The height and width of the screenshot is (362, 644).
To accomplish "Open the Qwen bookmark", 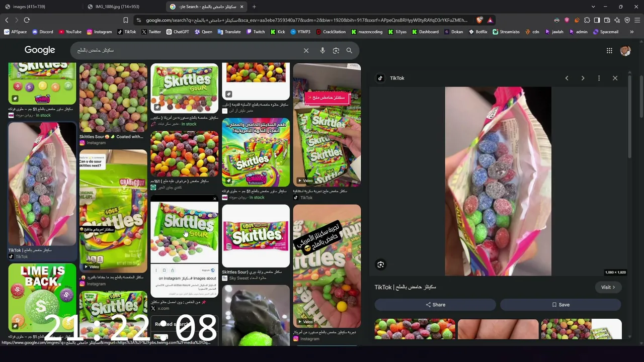I will tap(203, 32).
